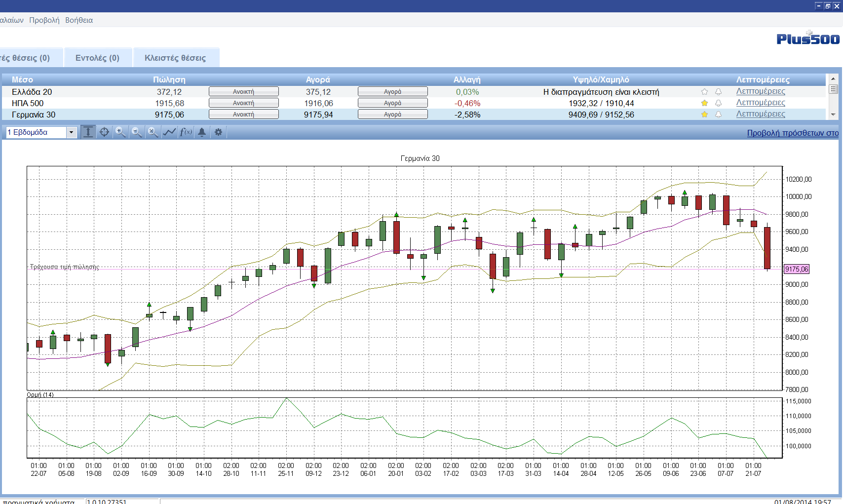Set a price alert with bell toolbar icon
The width and height of the screenshot is (843, 504).
click(202, 132)
